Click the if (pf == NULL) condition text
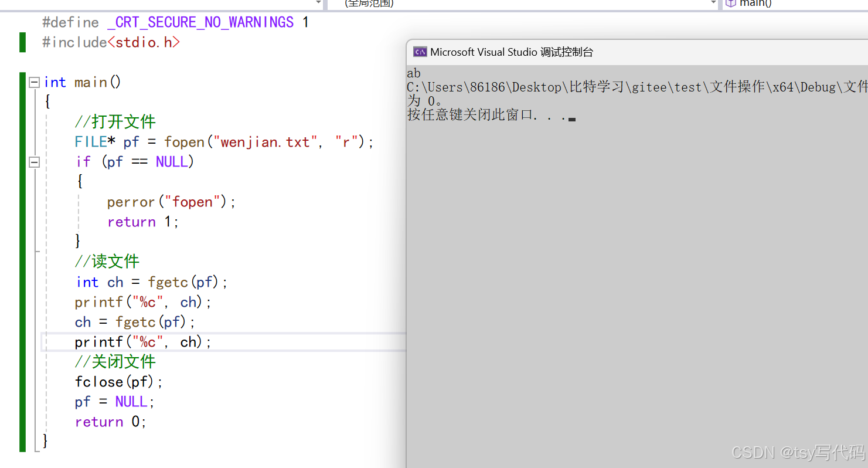868x468 pixels. pyautogui.click(x=135, y=162)
